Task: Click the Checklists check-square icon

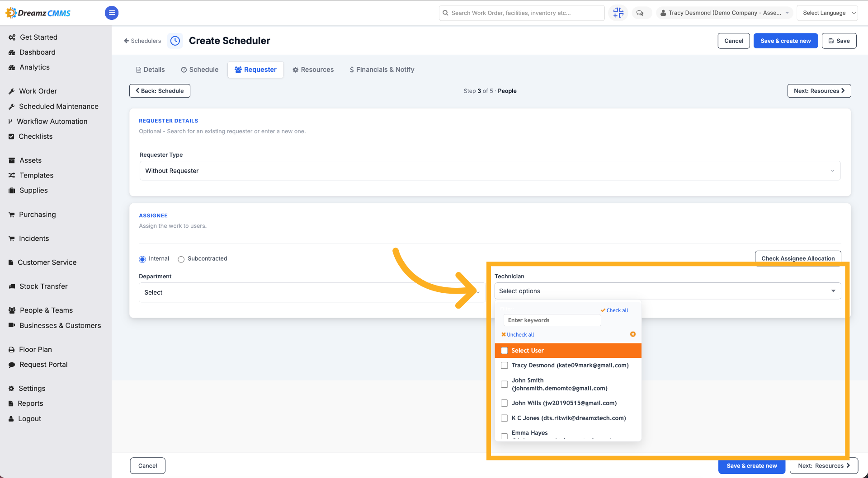Action: [11, 136]
